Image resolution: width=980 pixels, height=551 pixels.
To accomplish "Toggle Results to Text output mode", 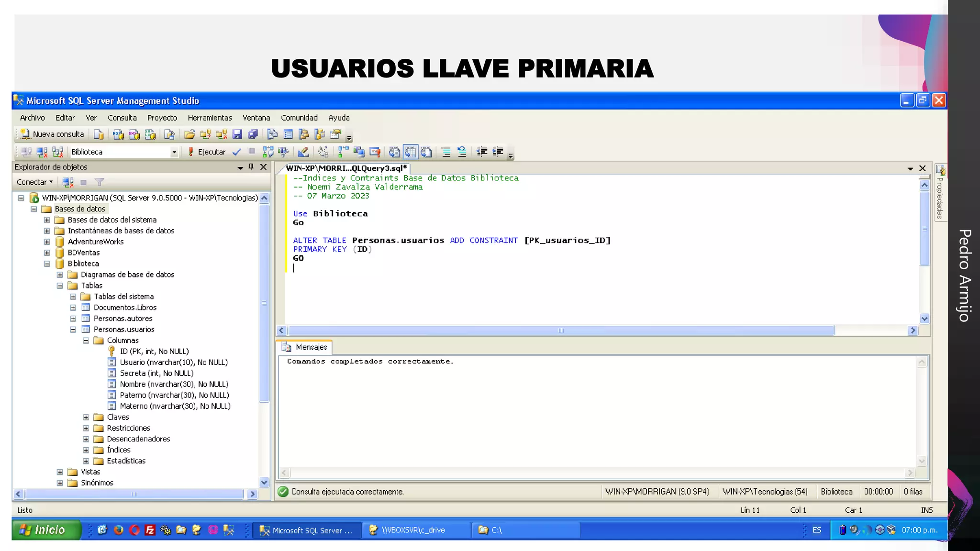I will coord(394,152).
